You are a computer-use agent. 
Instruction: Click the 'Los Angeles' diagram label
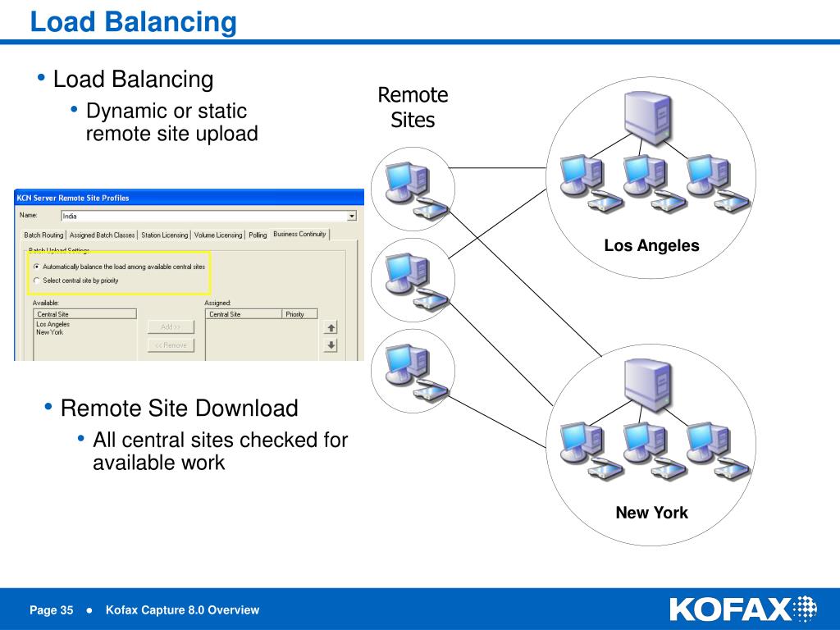click(651, 245)
